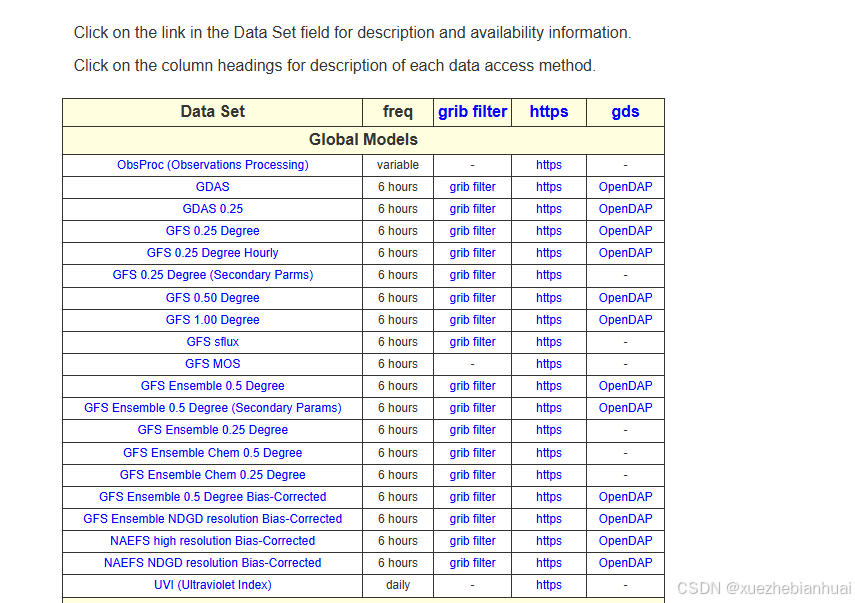Open the GDAS dataset page
855x603 pixels.
[212, 187]
